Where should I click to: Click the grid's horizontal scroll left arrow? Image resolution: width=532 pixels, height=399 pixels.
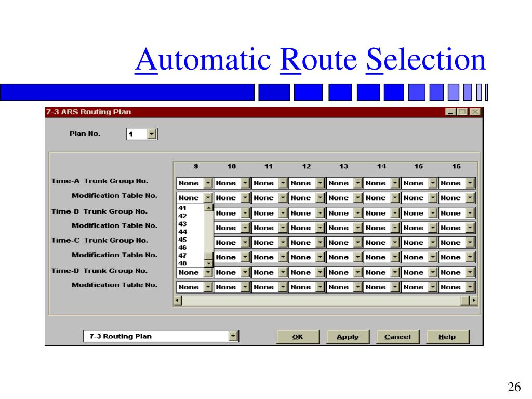[178, 300]
